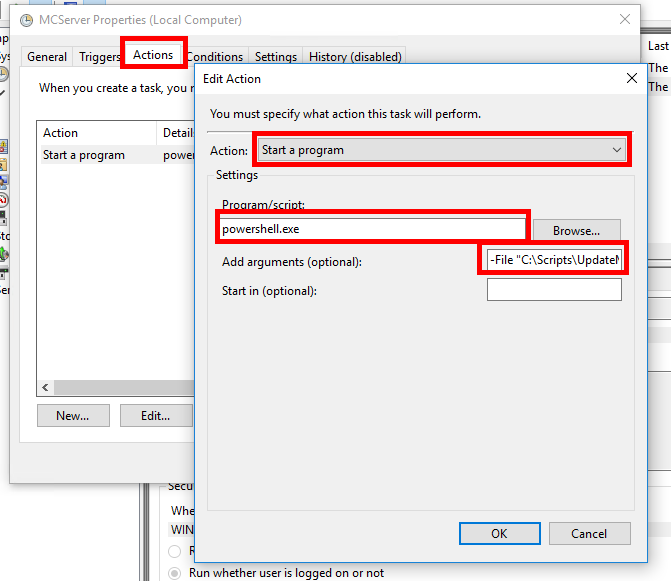Cancel the Edit Action dialog
The height and width of the screenshot is (581, 671).
[x=589, y=534]
